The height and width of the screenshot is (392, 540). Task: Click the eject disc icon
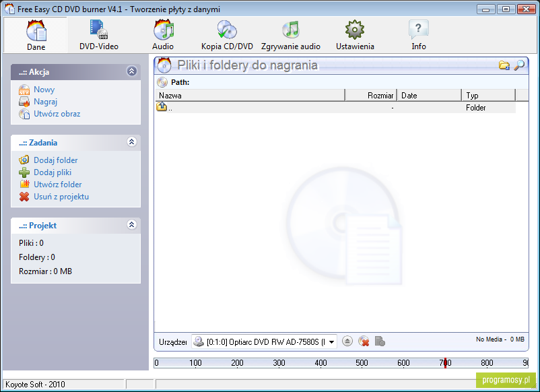click(x=347, y=341)
